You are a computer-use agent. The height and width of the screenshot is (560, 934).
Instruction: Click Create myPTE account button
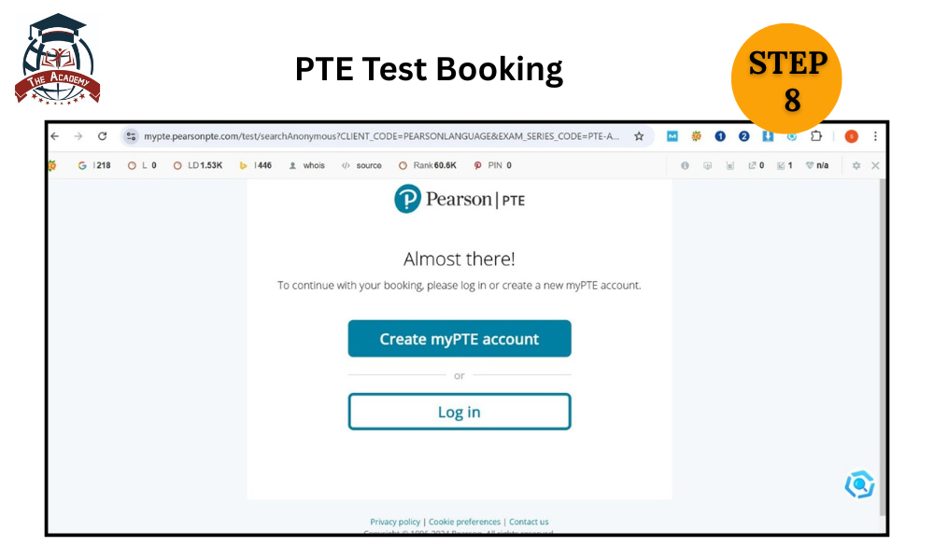coord(460,339)
